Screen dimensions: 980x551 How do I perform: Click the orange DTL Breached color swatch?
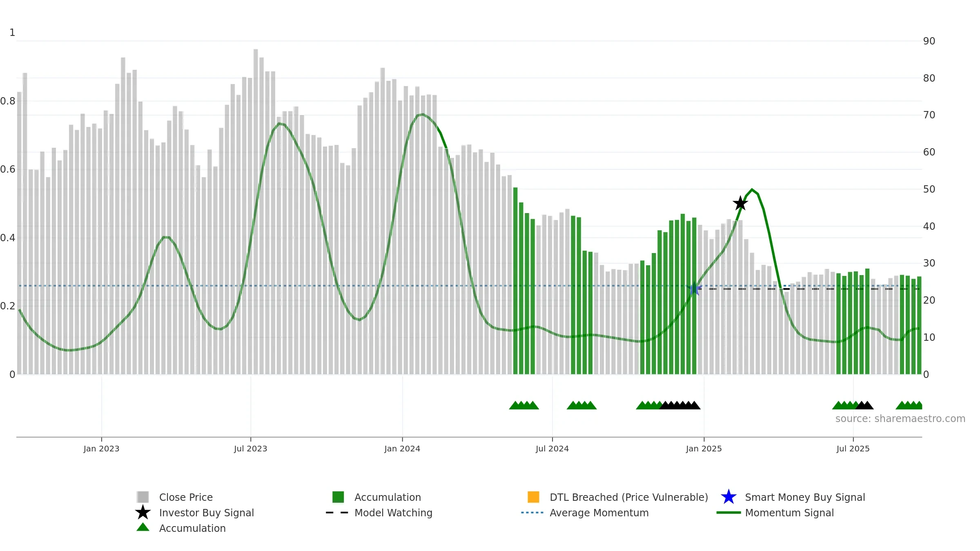pos(533,497)
